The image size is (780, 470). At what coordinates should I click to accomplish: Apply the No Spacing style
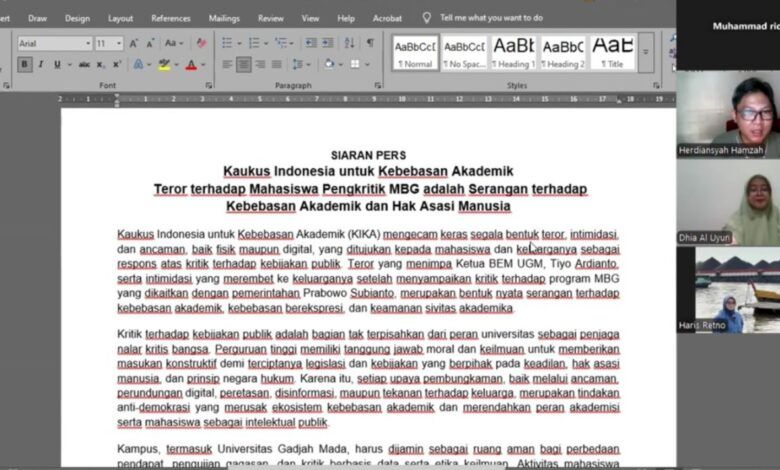464,51
